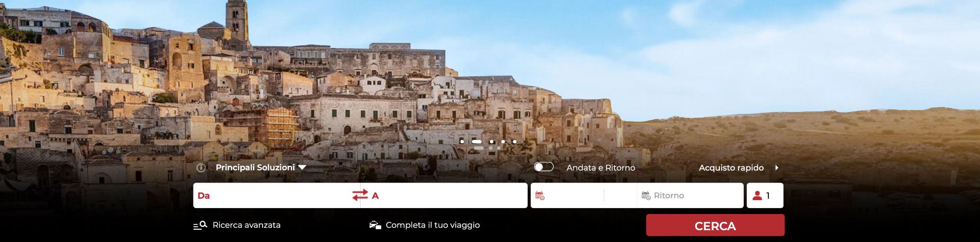980x242 pixels.
Task: Expand the Principali Soluzioni dropdown
Action: point(261,167)
